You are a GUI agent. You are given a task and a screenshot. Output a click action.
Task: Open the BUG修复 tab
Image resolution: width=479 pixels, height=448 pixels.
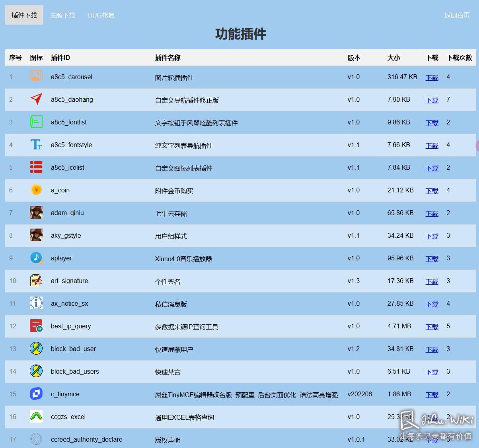[101, 15]
